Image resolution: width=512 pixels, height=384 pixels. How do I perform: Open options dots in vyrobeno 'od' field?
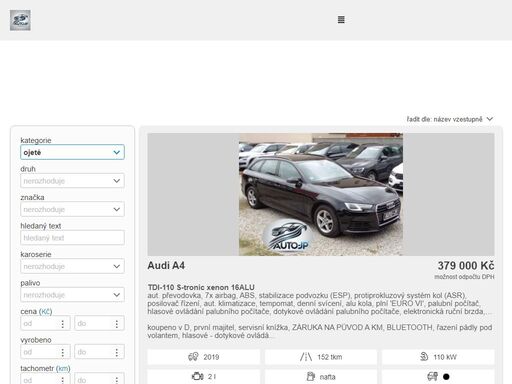coord(63,352)
